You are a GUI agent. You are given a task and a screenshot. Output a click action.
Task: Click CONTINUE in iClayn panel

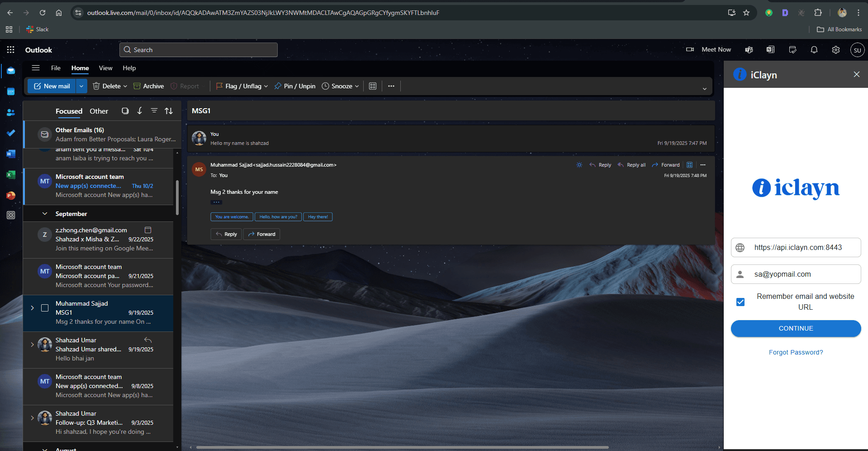pyautogui.click(x=796, y=328)
